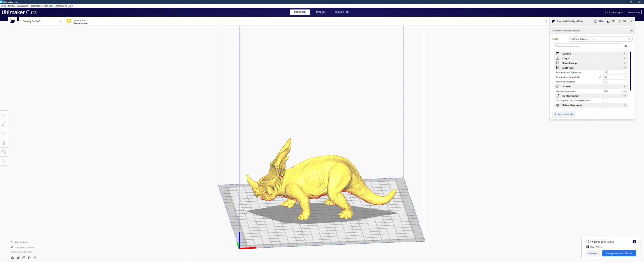Open the Paramètres menu
This screenshot has width=644, height=262.
pos(36,6)
